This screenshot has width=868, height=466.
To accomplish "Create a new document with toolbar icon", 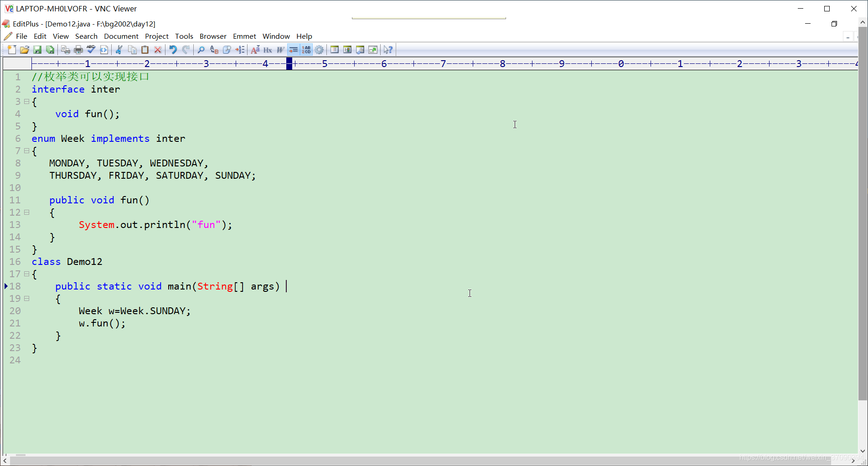I will click(12, 50).
